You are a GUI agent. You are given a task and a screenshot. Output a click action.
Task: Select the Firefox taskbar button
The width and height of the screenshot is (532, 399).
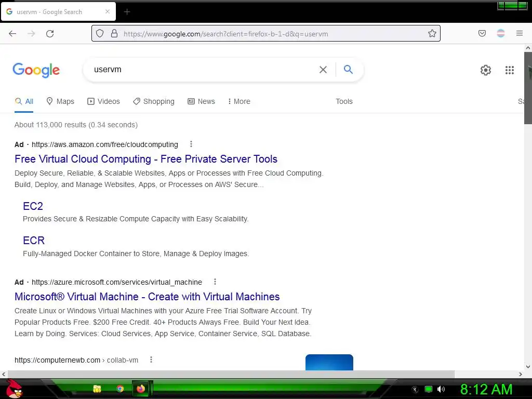(141, 389)
